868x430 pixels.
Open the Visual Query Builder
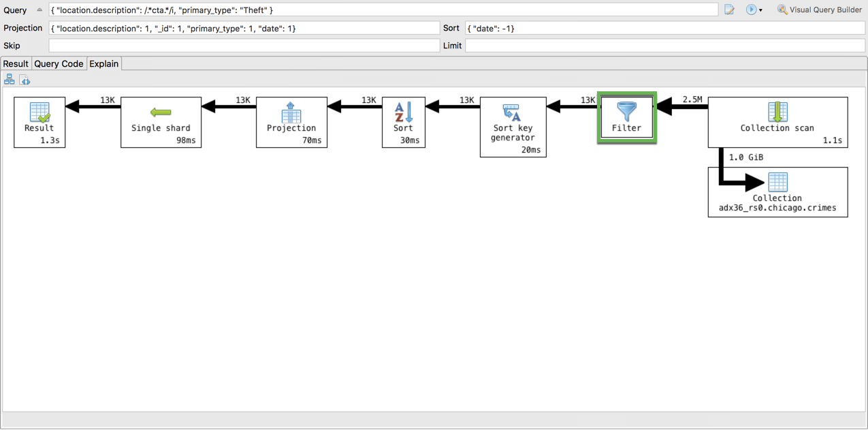point(820,10)
